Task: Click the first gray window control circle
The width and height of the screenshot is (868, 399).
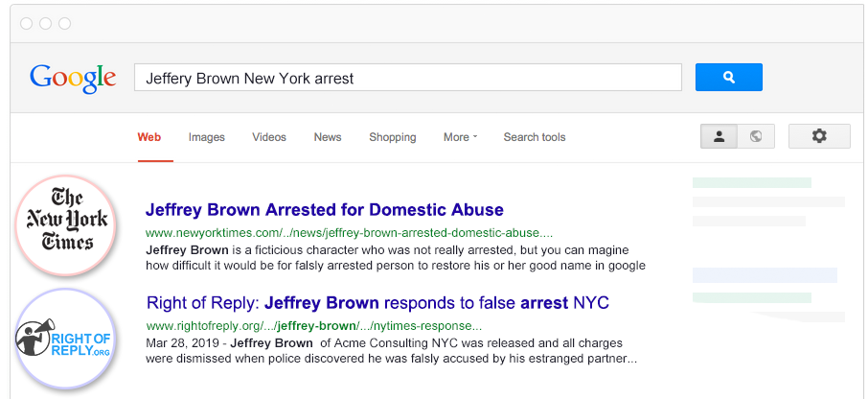Action: click(x=26, y=23)
